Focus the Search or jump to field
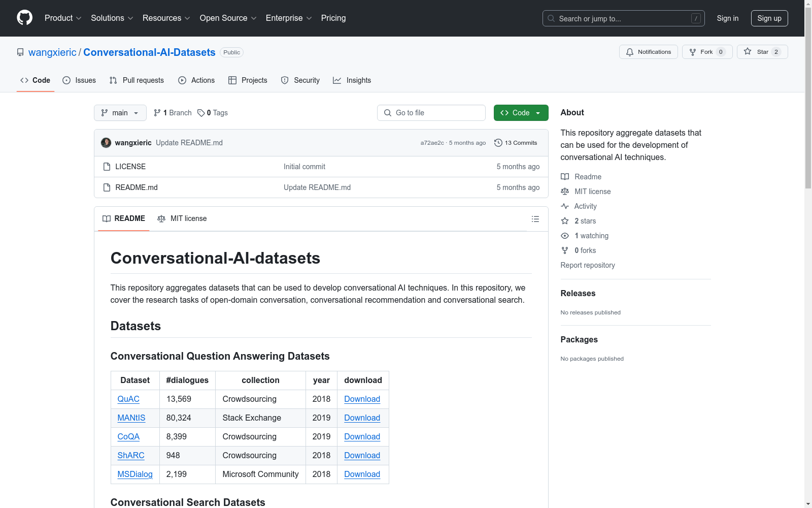Screen dimensions: 812x508 (x=624, y=18)
